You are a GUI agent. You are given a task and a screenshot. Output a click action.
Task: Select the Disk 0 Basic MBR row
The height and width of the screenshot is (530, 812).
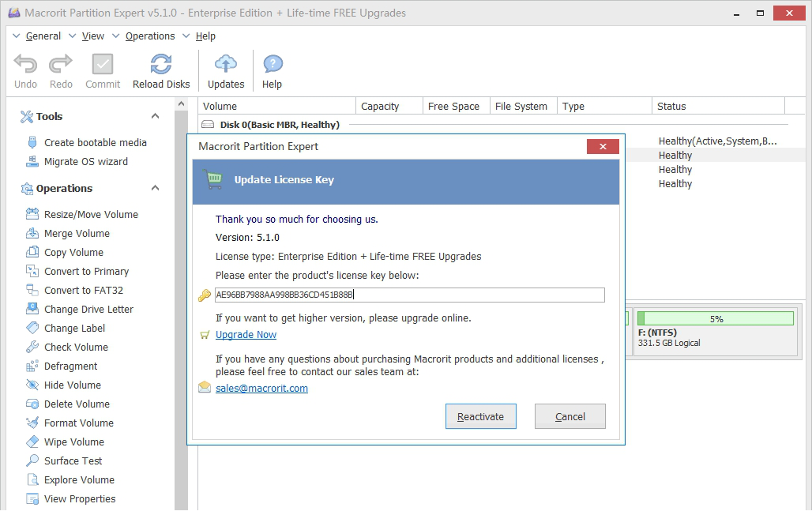(x=494, y=124)
